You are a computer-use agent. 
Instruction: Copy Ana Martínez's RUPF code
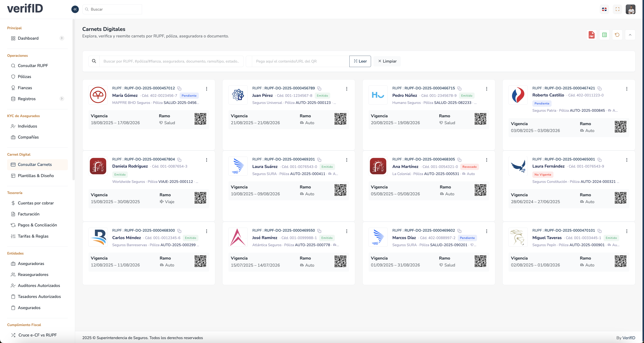tap(459, 160)
